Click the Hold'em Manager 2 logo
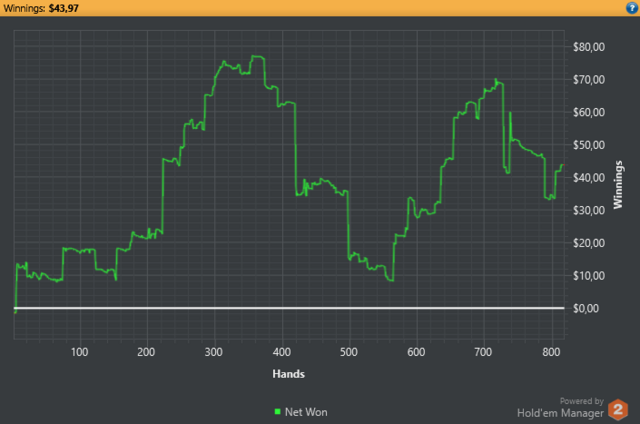This screenshot has height=424, width=640. pyautogui.click(x=618, y=409)
